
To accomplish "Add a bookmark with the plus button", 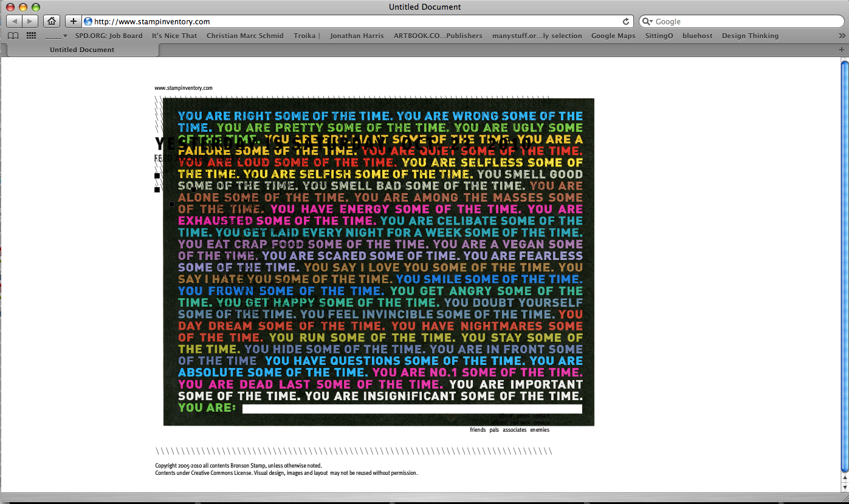I will pyautogui.click(x=74, y=21).
